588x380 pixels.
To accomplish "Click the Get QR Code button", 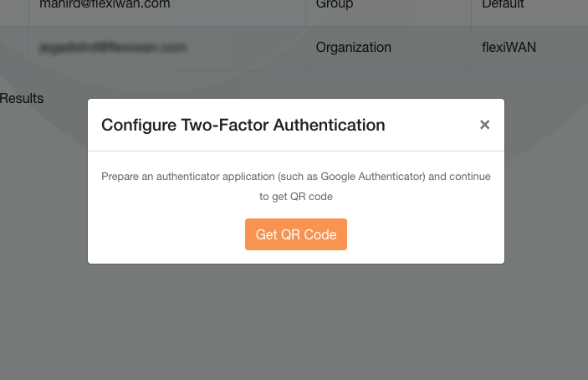I will [296, 234].
